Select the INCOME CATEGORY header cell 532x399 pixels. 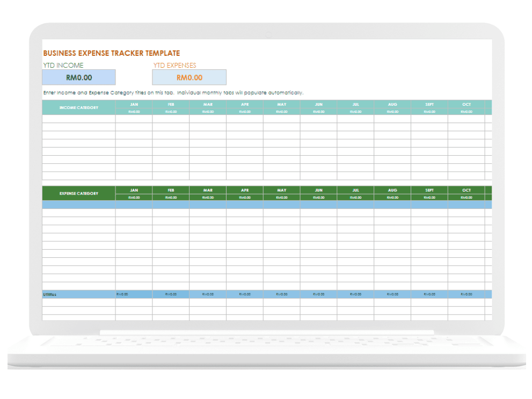[79, 107]
